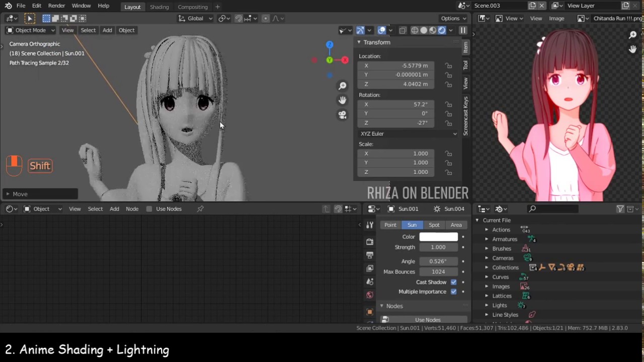Select Area light type
644x362 pixels.
click(456, 225)
